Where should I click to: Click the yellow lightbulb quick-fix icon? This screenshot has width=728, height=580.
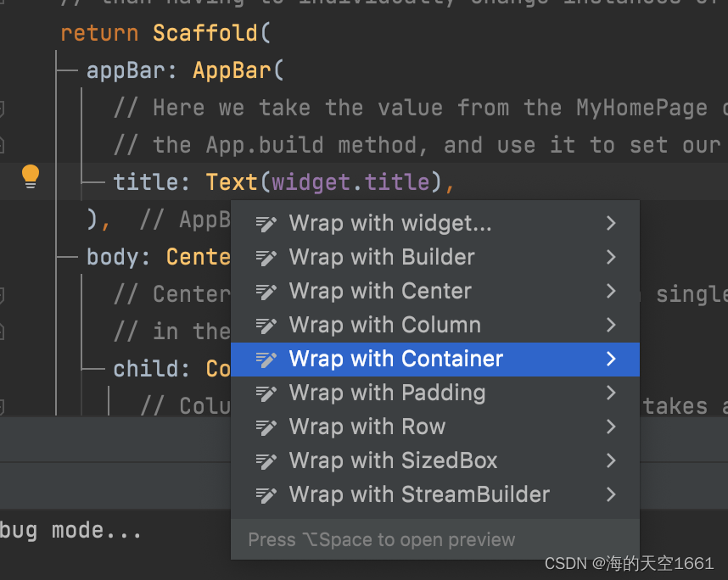(x=31, y=176)
